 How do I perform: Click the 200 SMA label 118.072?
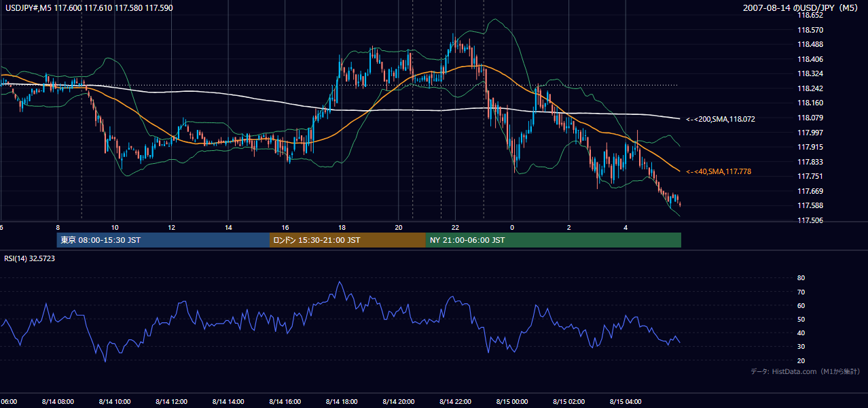[721, 119]
